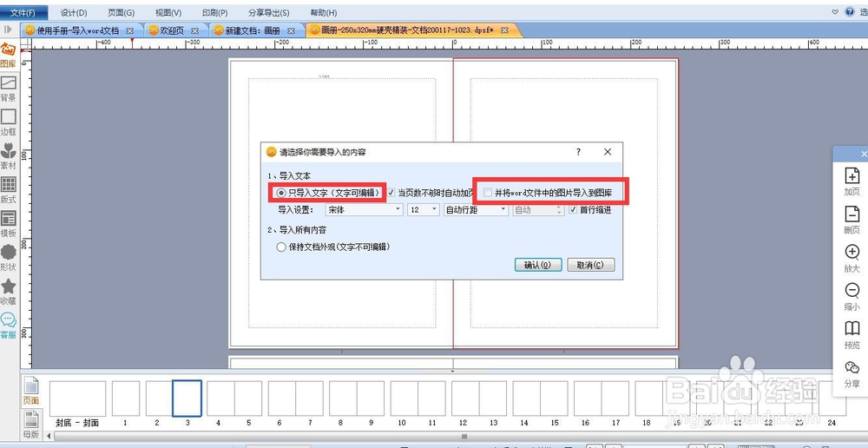Switch to 使用手册-导入word文档 tab
868x448 pixels.
coord(77,31)
